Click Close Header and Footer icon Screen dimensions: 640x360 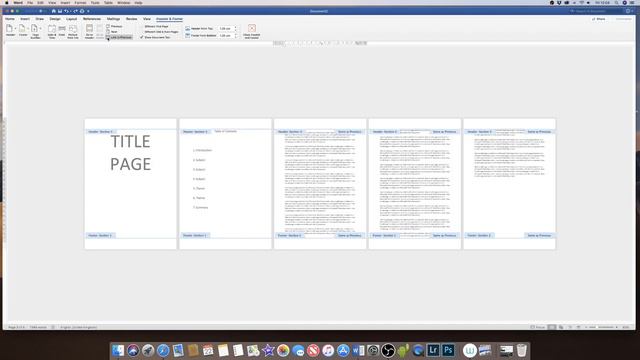[252, 28]
